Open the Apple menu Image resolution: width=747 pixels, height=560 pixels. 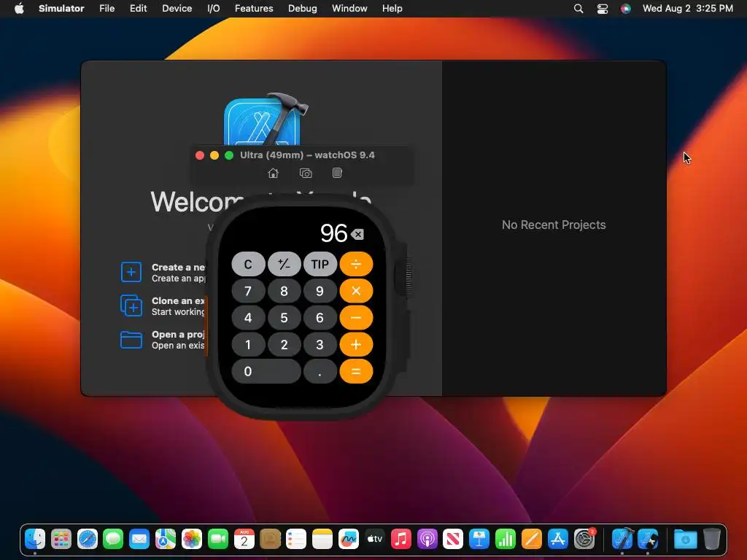(x=19, y=9)
